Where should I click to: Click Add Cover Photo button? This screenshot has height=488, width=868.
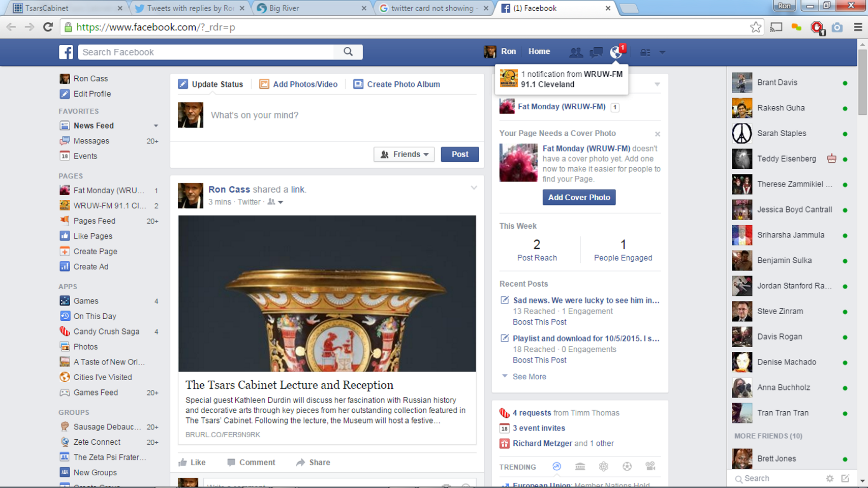[579, 197]
